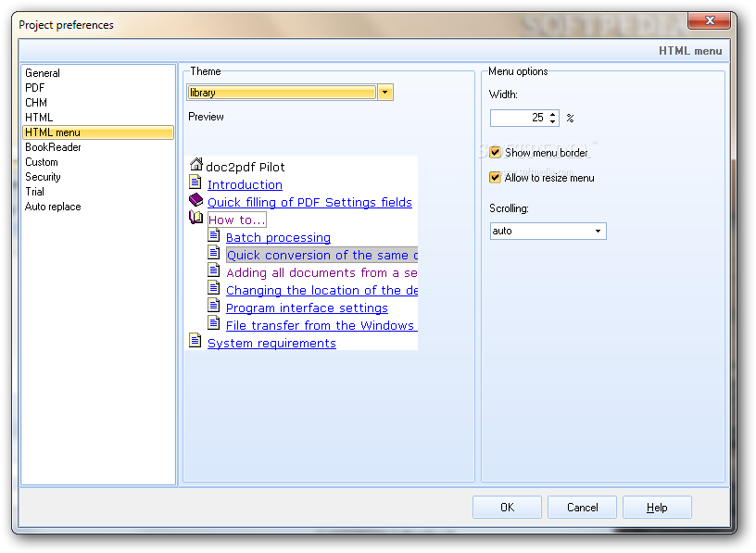Viewport: 756px width, 553px height.
Task: Click the home icon beside doc2pdf Pilot
Action: [x=195, y=164]
